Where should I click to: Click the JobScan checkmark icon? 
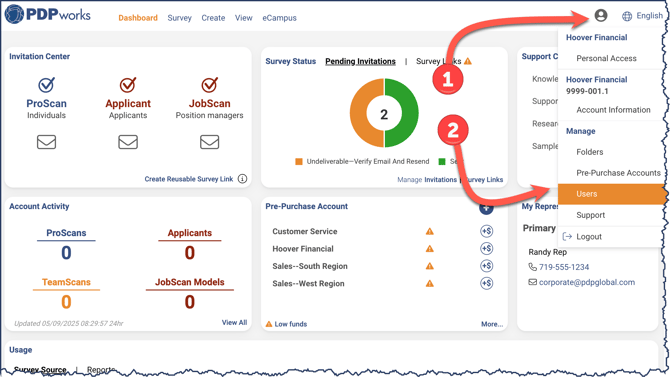[209, 85]
